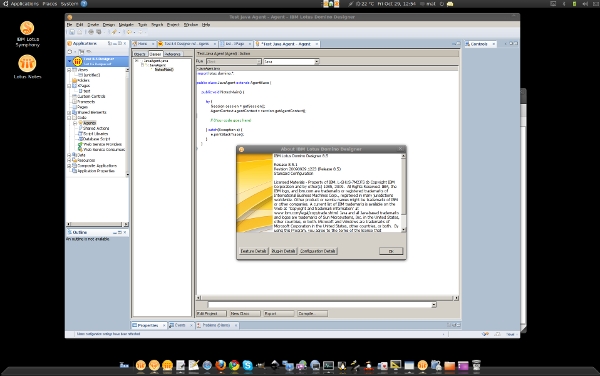Click the Print toolbar icon

pos(91,32)
